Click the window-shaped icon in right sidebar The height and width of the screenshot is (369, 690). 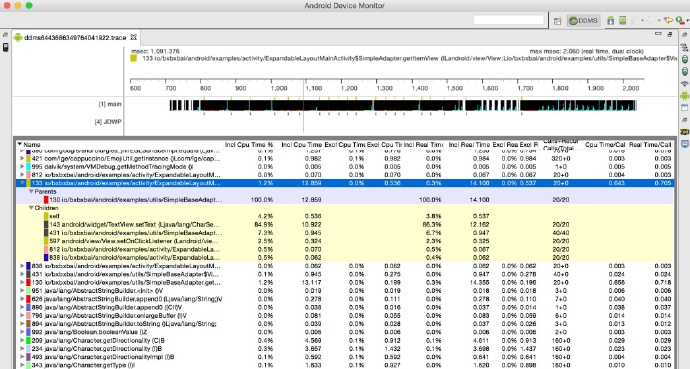point(684,107)
